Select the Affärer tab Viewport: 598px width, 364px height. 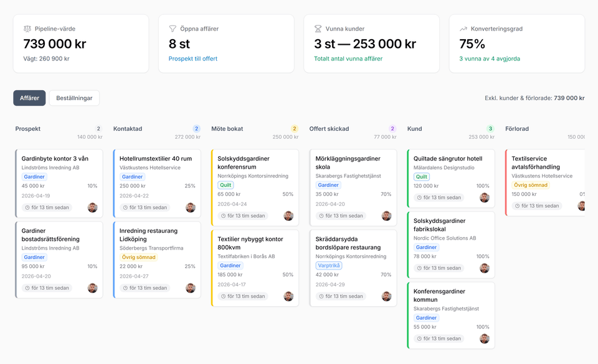point(30,98)
